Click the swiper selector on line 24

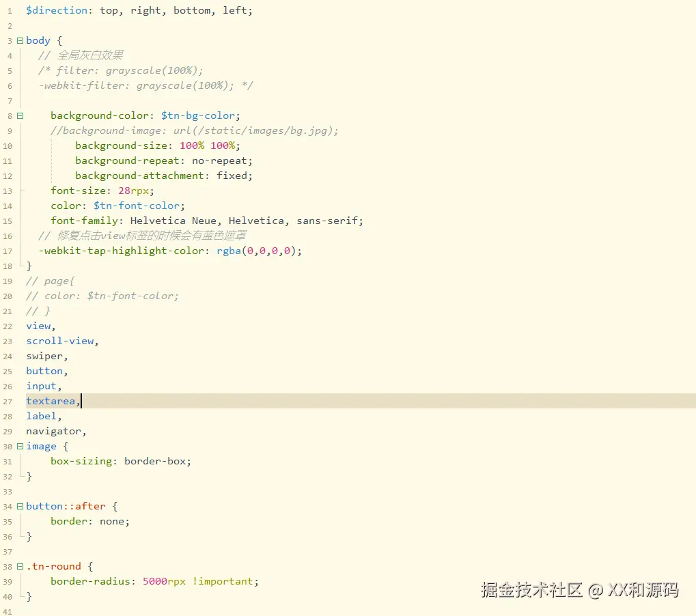[44, 356]
